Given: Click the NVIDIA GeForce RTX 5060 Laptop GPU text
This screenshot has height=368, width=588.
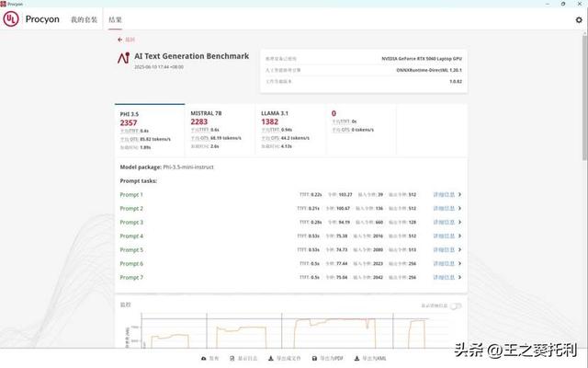Looking at the screenshot, I should pos(422,59).
